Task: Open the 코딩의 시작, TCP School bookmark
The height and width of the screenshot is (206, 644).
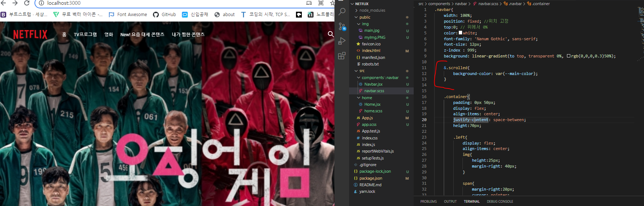Action: (265, 15)
